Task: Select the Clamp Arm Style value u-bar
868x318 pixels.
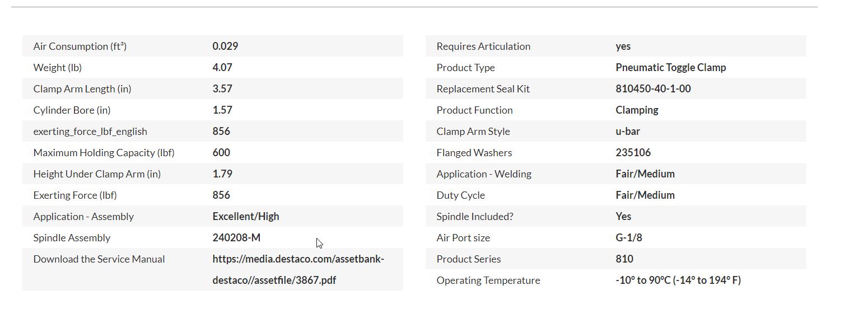Action: [x=628, y=132]
